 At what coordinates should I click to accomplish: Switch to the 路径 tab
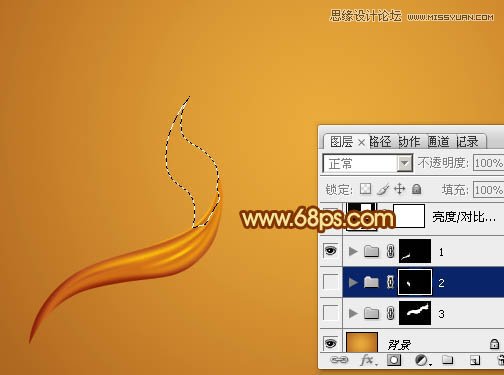[x=380, y=142]
